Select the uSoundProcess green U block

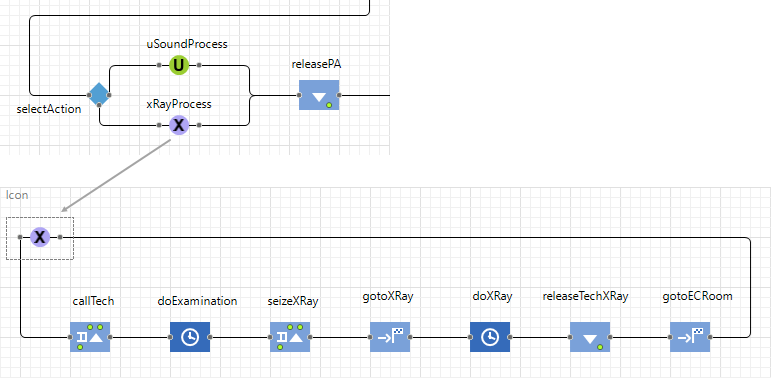point(179,65)
